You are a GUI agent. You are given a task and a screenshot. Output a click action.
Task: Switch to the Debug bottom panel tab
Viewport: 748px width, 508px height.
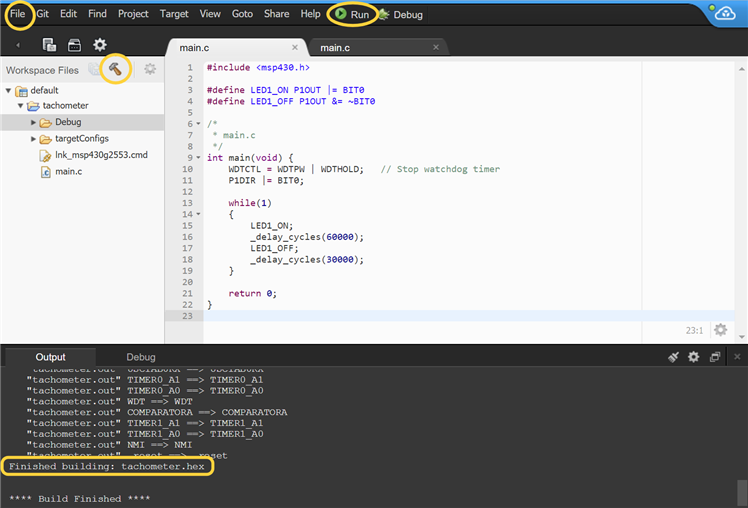click(x=141, y=357)
